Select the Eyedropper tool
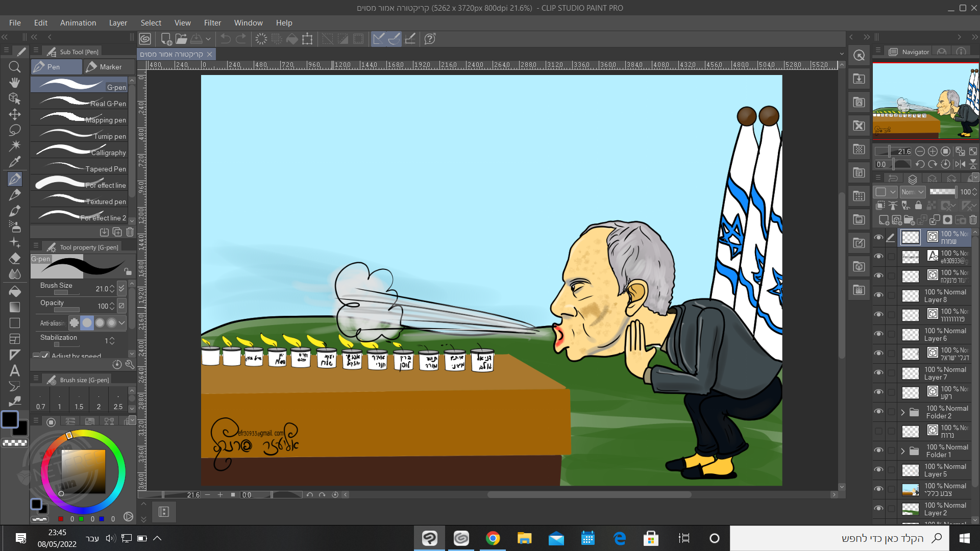Viewport: 980px width, 551px height. [x=14, y=162]
